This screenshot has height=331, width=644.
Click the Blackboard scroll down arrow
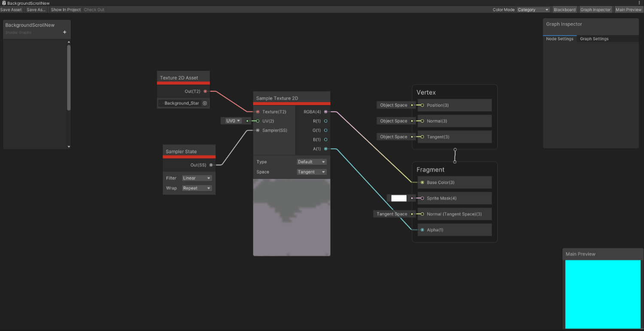(69, 147)
